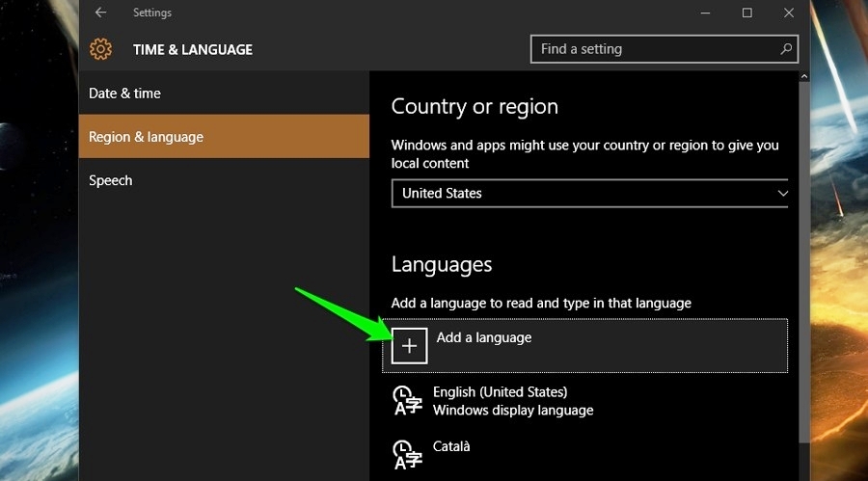The height and width of the screenshot is (481, 868).
Task: Click the Languages heading
Action: tap(441, 264)
